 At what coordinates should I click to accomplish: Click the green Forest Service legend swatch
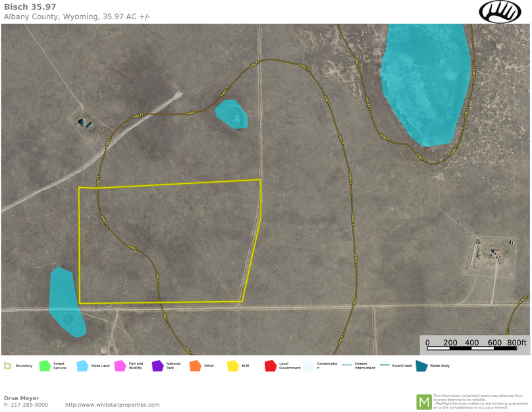45,366
